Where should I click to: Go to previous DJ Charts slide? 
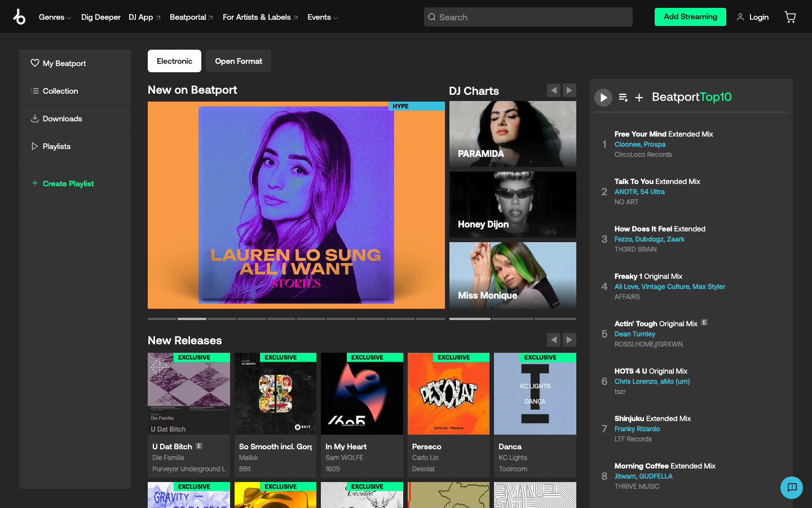554,90
